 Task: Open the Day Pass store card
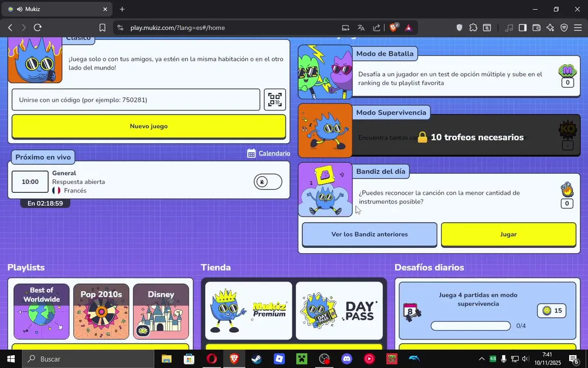click(x=339, y=311)
